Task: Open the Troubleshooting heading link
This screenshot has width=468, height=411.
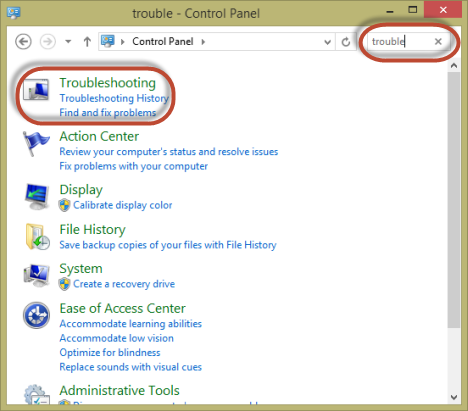Action: (x=108, y=83)
